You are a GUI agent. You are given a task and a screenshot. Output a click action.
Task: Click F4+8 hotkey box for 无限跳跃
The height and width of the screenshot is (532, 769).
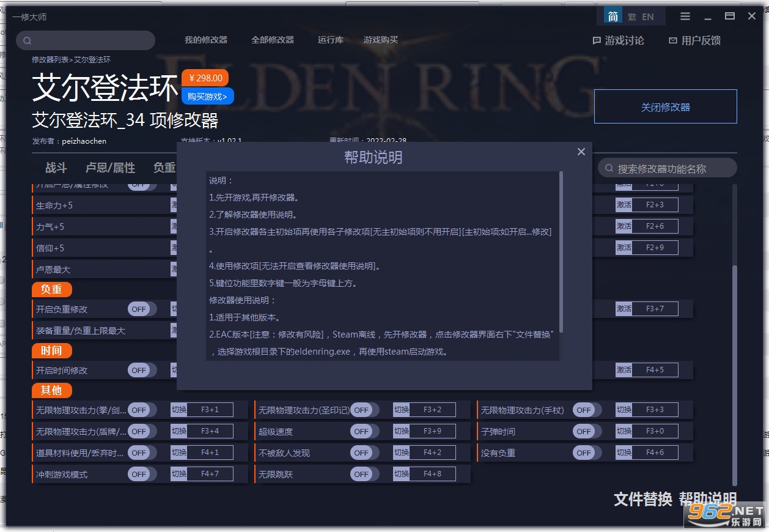point(432,474)
